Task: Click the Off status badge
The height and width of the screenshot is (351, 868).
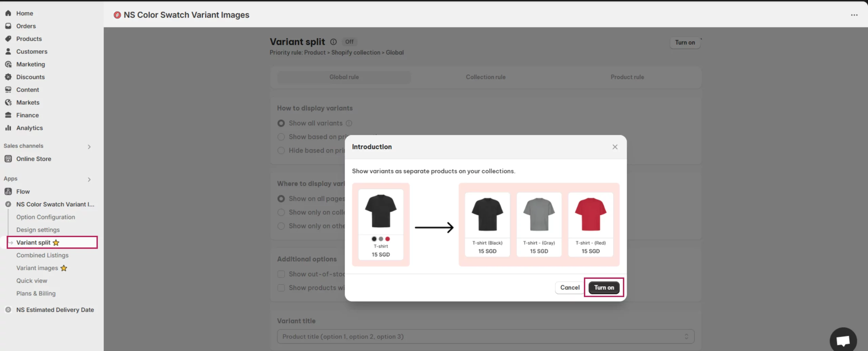Action: (349, 42)
